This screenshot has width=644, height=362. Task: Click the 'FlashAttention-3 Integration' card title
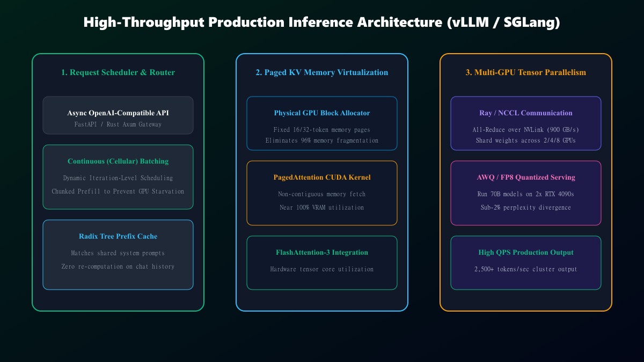(x=322, y=253)
